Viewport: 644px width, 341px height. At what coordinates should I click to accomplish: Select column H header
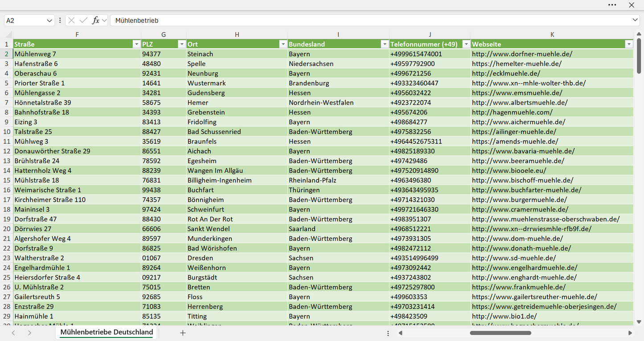(x=237, y=35)
